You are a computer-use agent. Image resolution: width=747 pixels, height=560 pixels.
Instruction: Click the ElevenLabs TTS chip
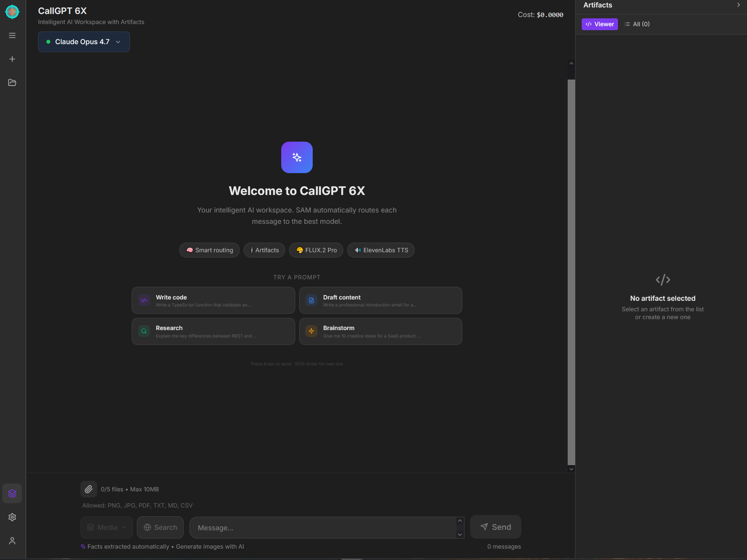(x=381, y=250)
